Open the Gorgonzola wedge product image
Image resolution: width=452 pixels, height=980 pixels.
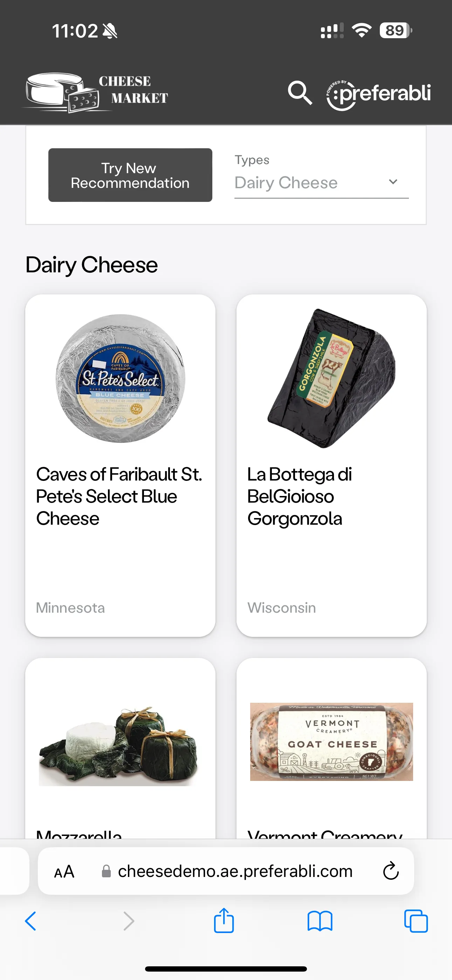click(x=331, y=378)
